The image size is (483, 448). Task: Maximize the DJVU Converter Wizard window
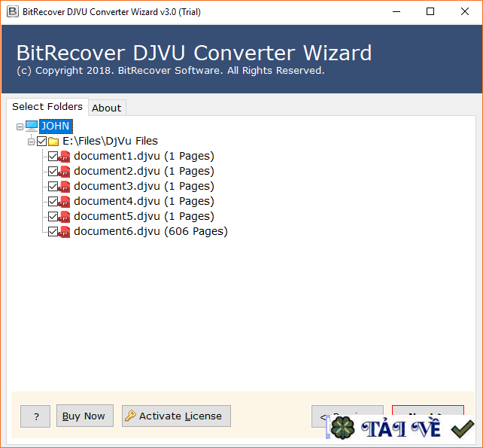[430, 12]
